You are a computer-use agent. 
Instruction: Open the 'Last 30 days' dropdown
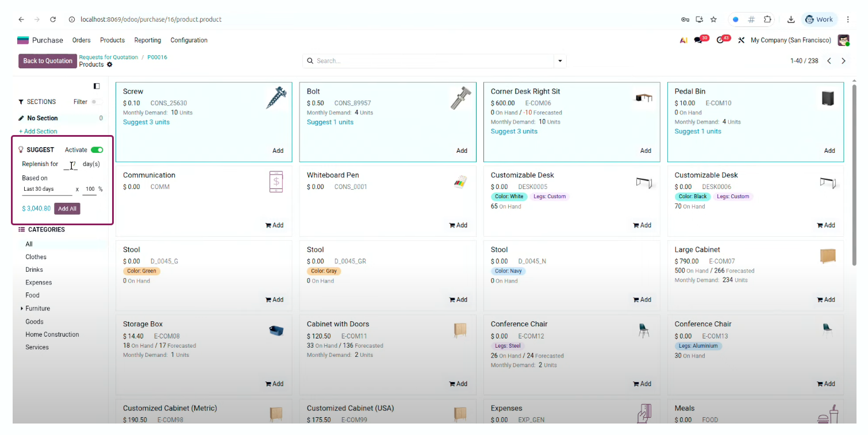click(47, 189)
